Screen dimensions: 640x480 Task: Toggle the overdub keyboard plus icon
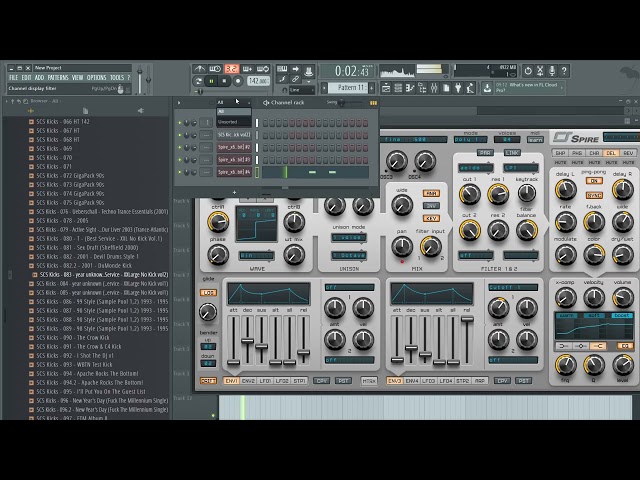click(247, 69)
